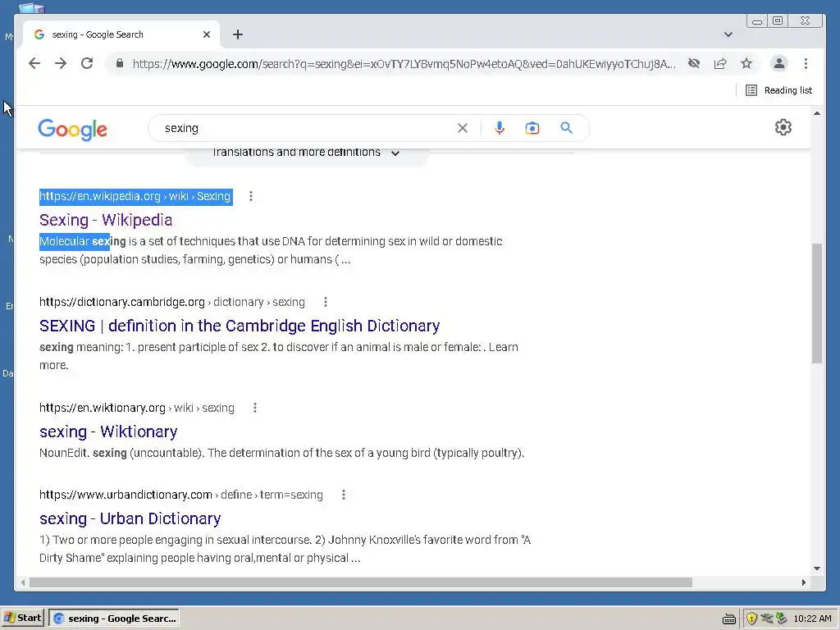Search by image with the camera icon
Viewport: 840px width, 630px height.
532,128
